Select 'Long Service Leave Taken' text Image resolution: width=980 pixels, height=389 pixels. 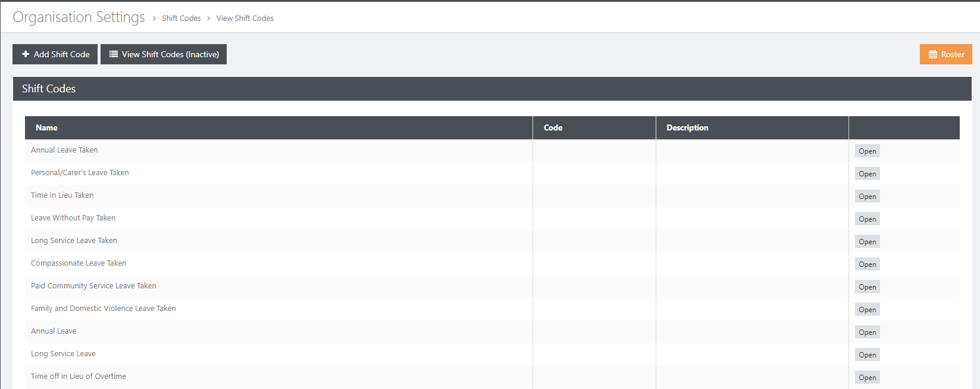pos(74,241)
